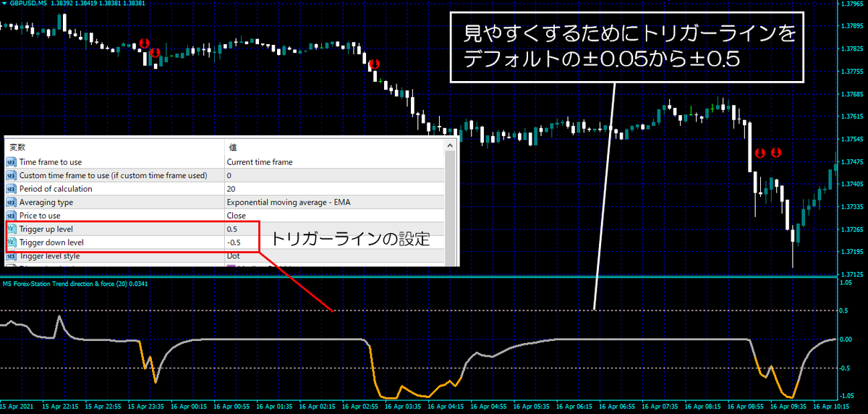Click time axis label 15 Apr 23:35
Viewport: 868px width, 414px height.
pyautogui.click(x=146, y=407)
